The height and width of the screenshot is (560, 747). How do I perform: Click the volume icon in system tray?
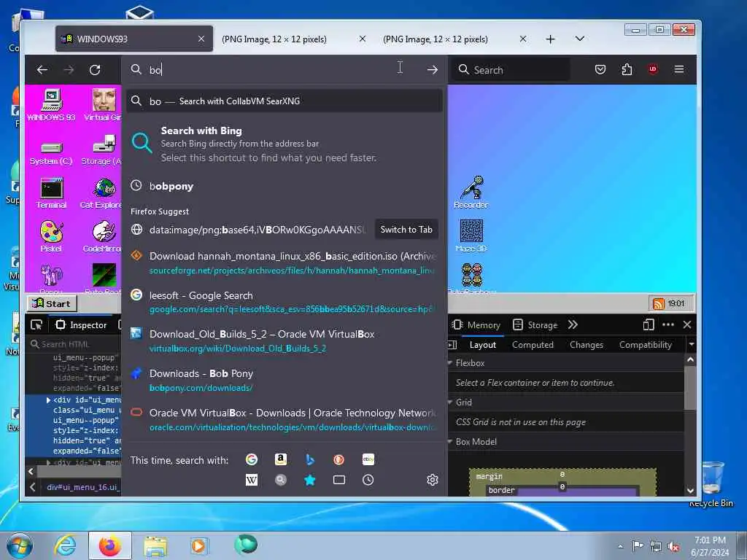coord(673,547)
